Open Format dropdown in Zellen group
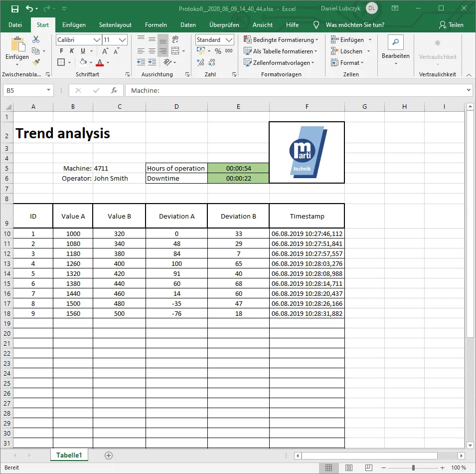The height and width of the screenshot is (474, 476). [347, 62]
